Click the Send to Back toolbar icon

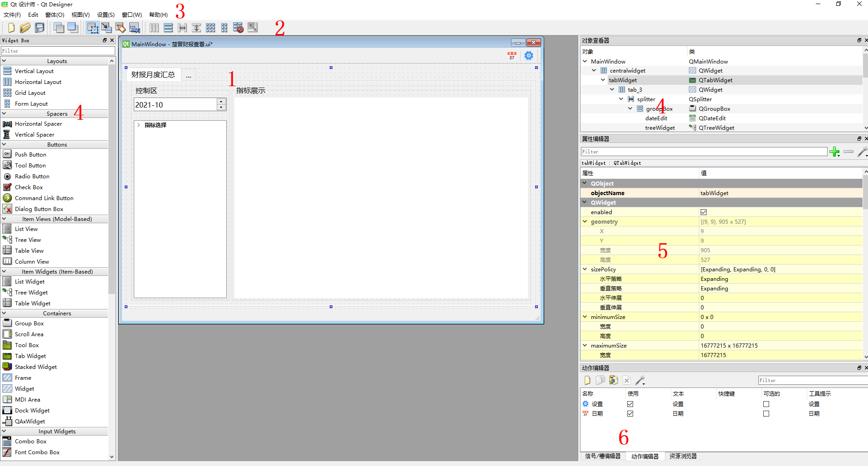[59, 28]
